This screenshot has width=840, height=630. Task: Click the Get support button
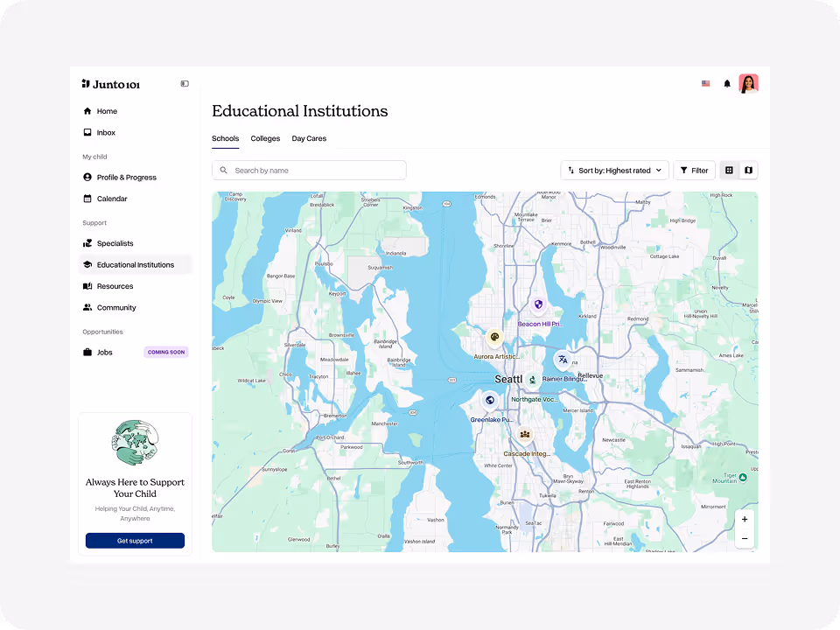pos(135,540)
